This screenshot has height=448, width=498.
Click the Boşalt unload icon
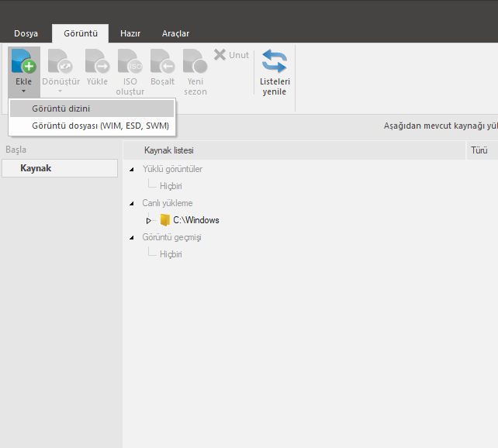pos(162,61)
